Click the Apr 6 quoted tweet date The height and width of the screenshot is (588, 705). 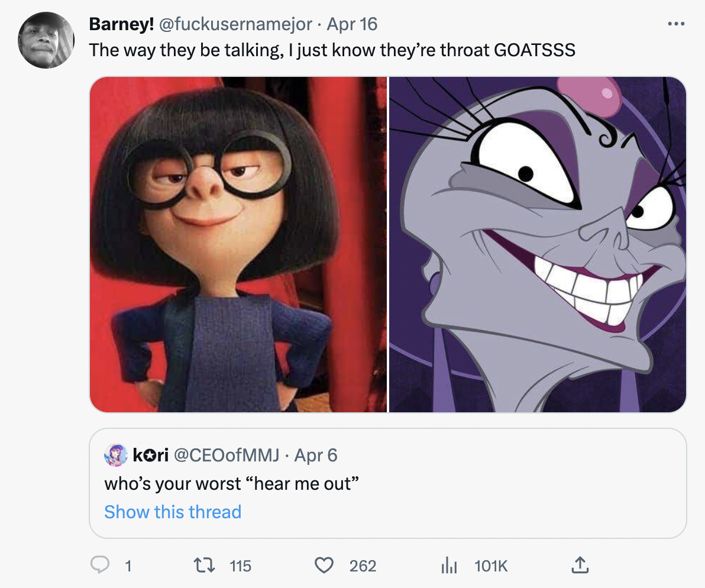(315, 455)
